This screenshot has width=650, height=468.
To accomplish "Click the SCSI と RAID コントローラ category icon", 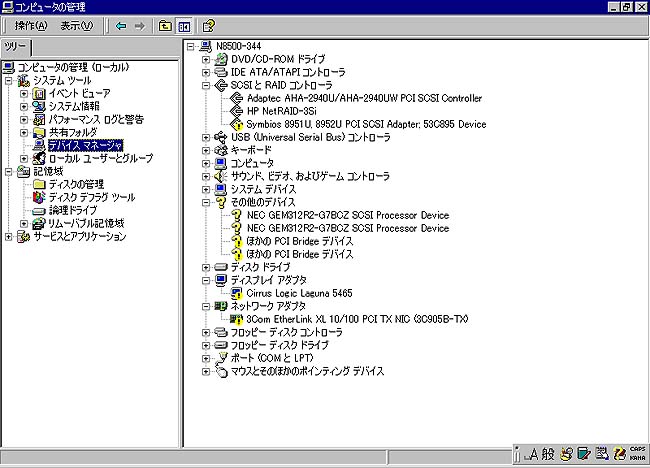I will point(221,85).
